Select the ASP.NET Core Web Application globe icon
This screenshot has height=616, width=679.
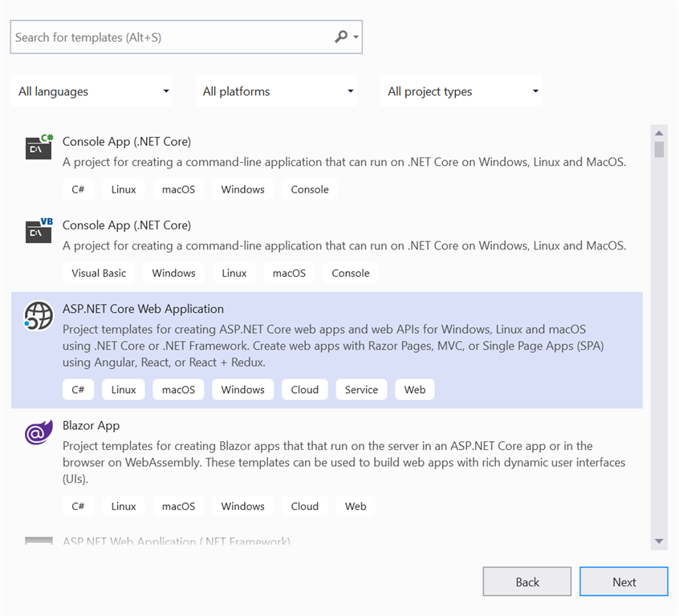click(38, 316)
